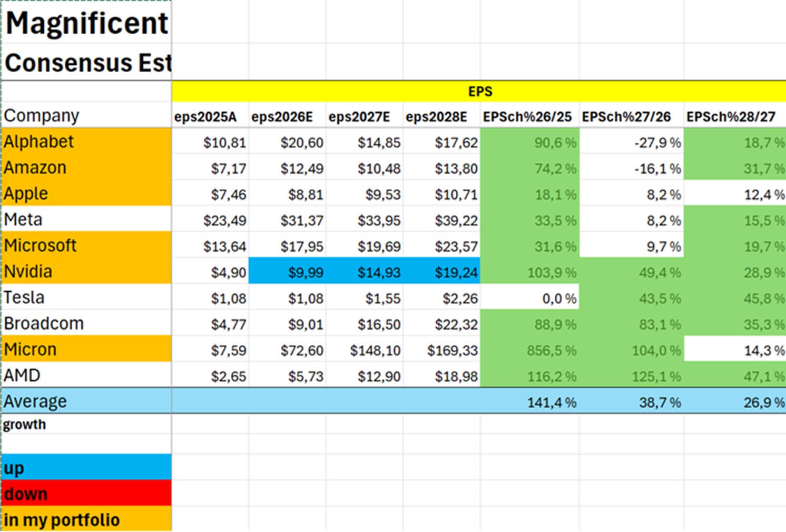Image resolution: width=786 pixels, height=532 pixels.
Task: Click Apple's growth cell "12,4 %"
Action: pyautogui.click(x=735, y=193)
